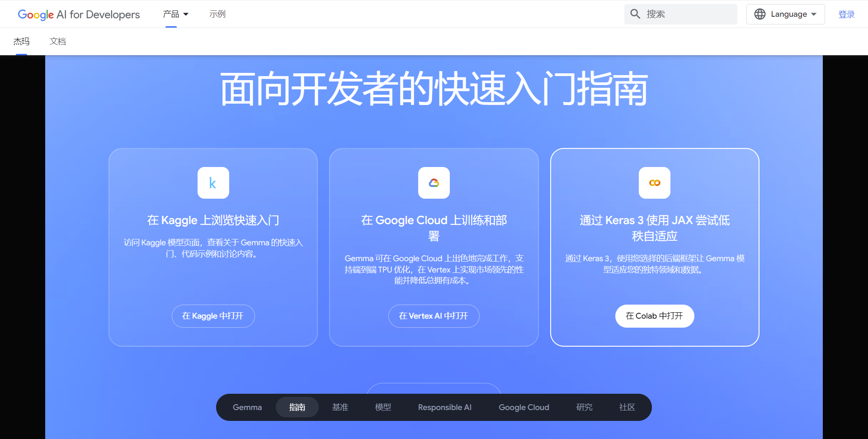Open the Google AI for Developers home logo

[x=79, y=14]
